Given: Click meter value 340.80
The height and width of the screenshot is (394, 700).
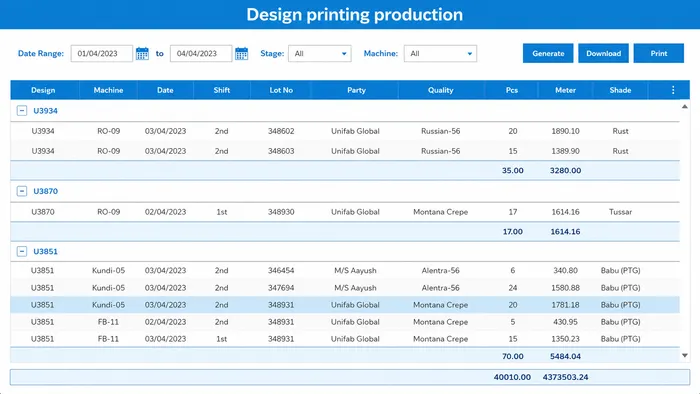Looking at the screenshot, I should (565, 270).
